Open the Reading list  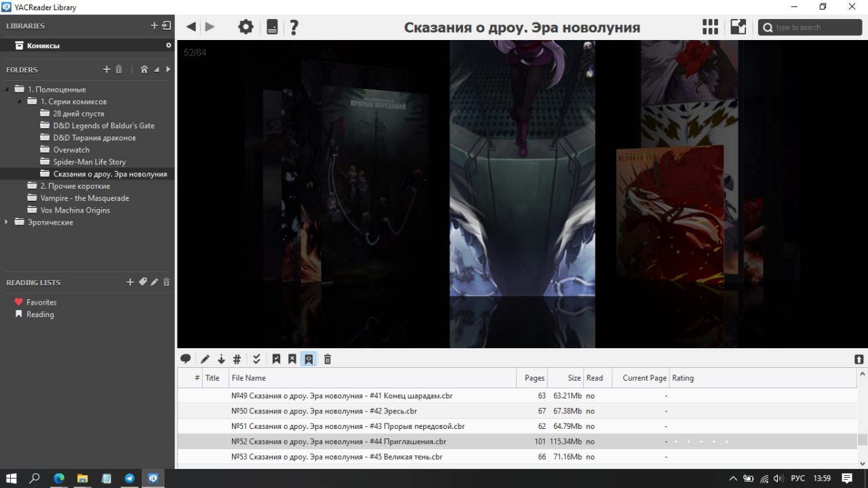point(40,314)
